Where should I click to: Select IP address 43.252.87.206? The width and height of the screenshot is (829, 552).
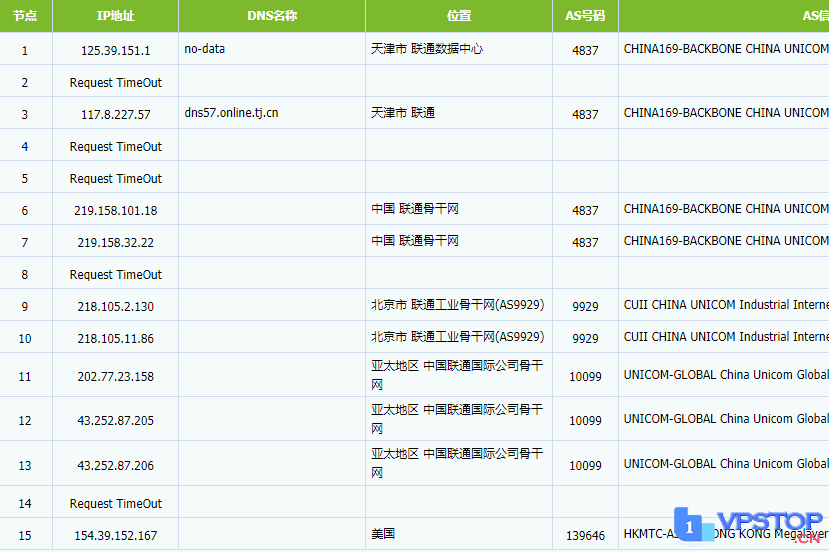pos(115,466)
